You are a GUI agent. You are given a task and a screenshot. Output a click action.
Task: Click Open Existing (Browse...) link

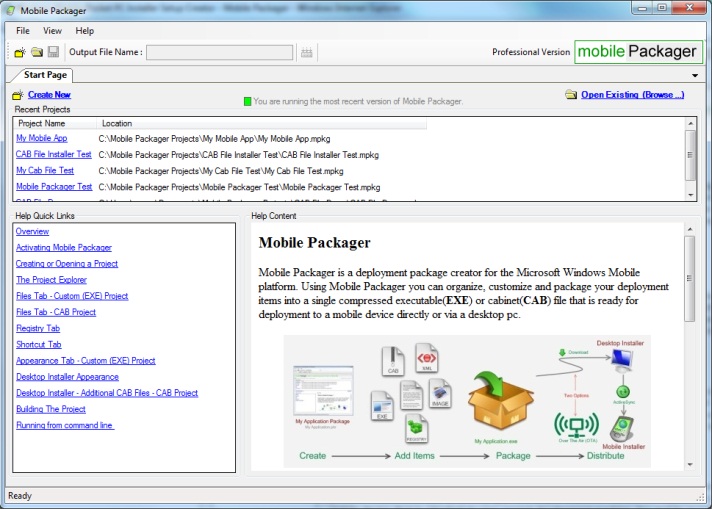tap(633, 94)
